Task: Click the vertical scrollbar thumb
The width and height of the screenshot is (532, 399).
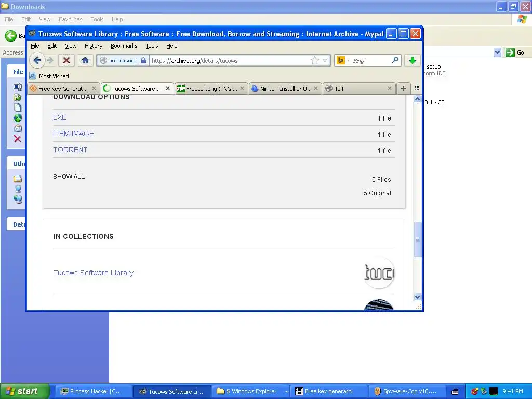Action: [x=417, y=240]
